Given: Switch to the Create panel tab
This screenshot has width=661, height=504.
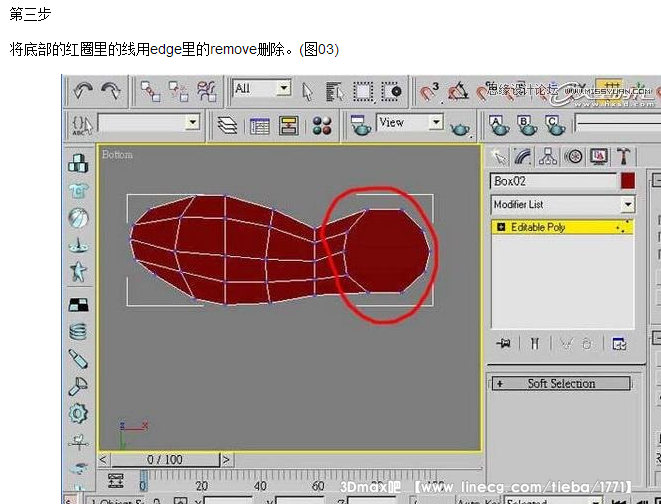Looking at the screenshot, I should click(499, 157).
